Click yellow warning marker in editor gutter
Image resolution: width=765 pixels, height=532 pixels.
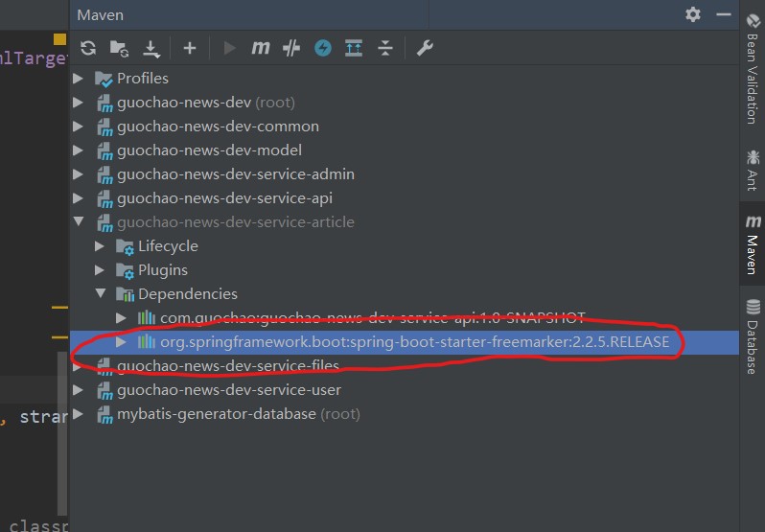59,39
